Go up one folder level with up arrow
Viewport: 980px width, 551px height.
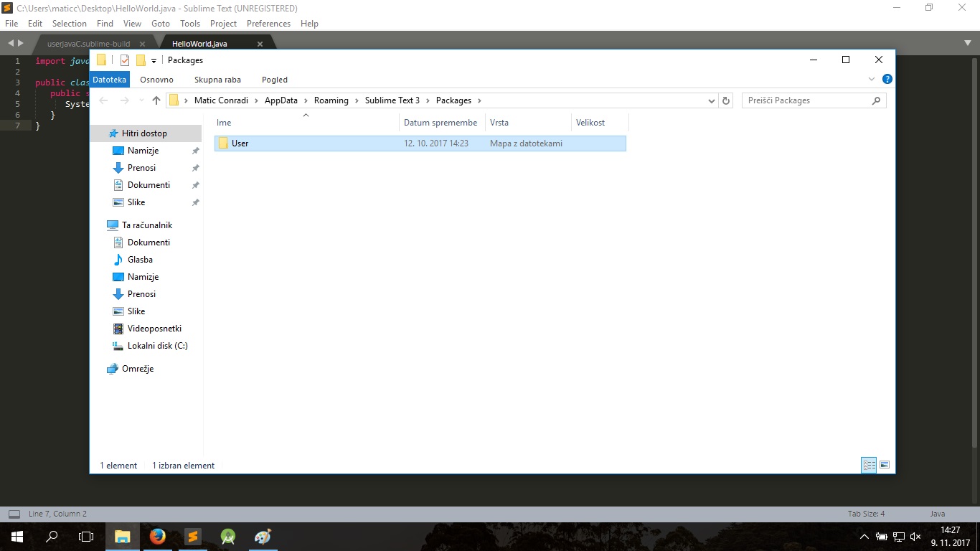click(x=156, y=100)
